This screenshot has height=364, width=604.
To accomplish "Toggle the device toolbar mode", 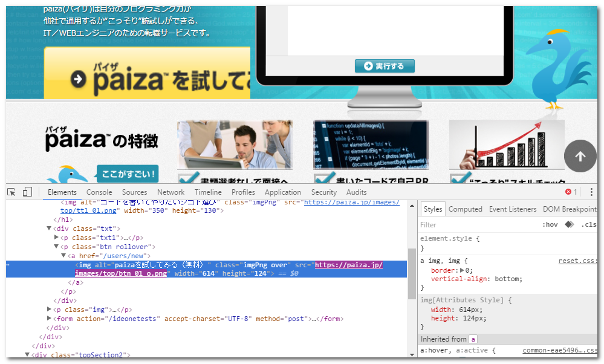I will [x=27, y=191].
